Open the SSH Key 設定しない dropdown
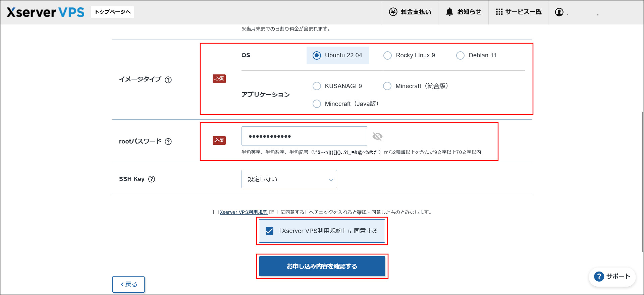Screen dimensions: 644x295 click(289, 179)
